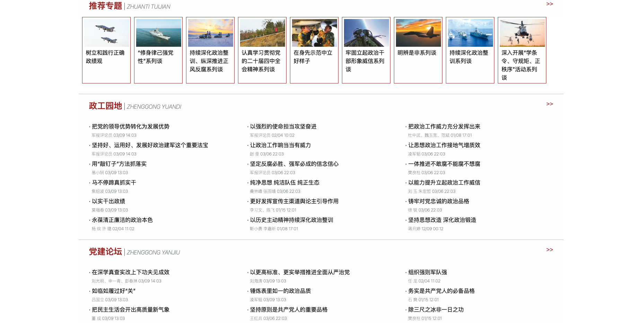Screen dimensions: 644x323
Task: Open article 马不停蹄真抓实干
Action: 114,183
